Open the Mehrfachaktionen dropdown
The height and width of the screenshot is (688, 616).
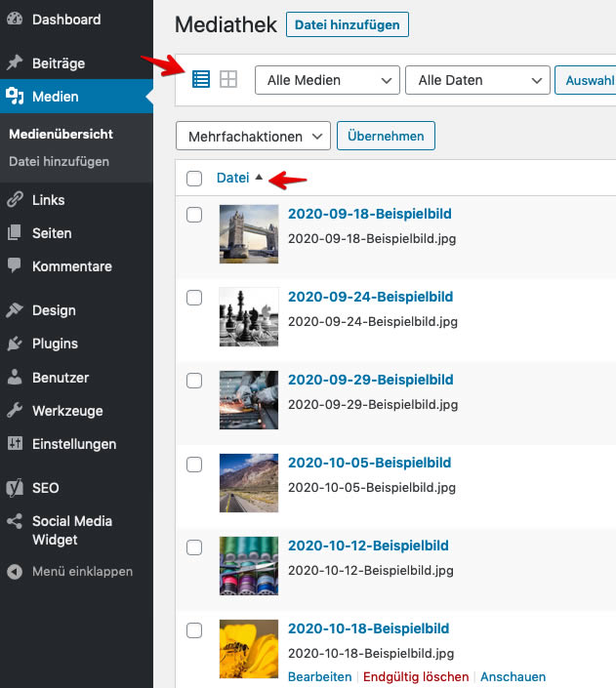pyautogui.click(x=253, y=136)
